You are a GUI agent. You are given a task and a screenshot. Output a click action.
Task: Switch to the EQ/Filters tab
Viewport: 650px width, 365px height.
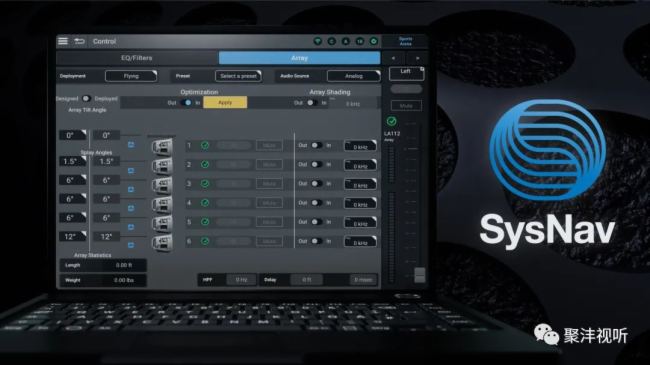click(x=137, y=58)
